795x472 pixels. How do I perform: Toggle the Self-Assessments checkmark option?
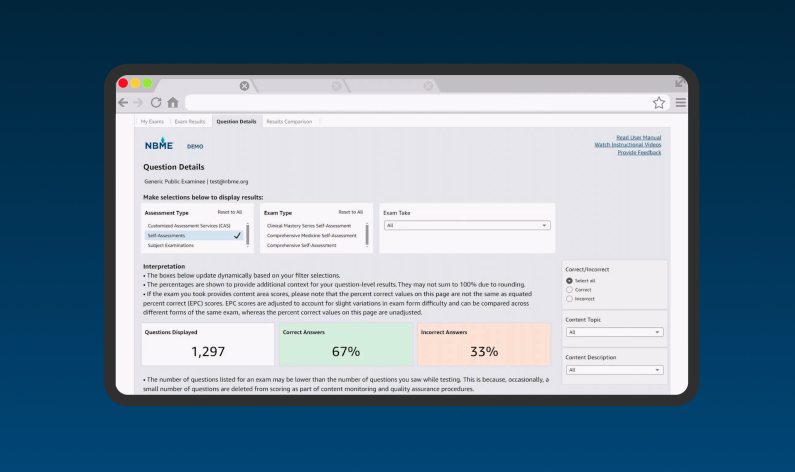pyautogui.click(x=194, y=235)
